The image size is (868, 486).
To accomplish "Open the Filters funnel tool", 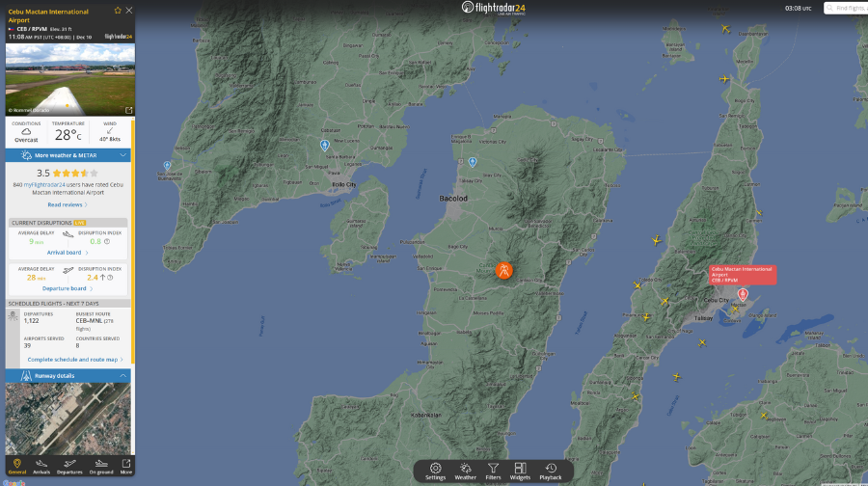I will tap(493, 472).
